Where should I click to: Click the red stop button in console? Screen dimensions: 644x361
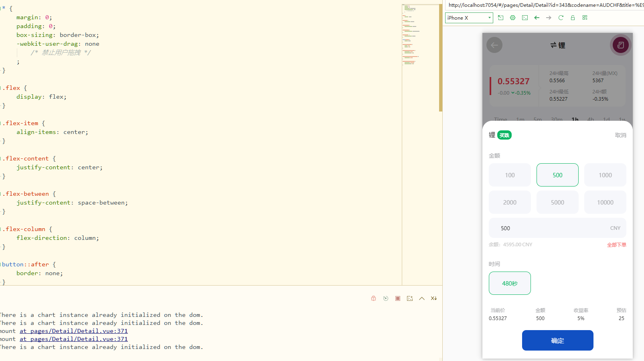(397, 298)
